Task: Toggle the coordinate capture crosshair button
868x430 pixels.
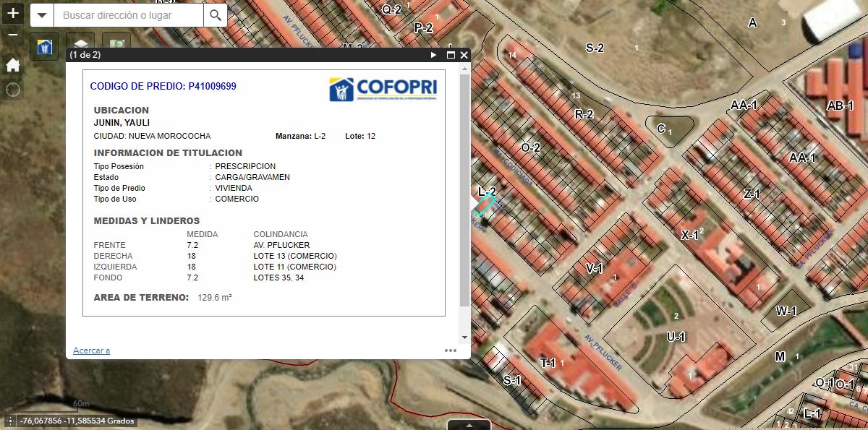Action: pos(9,421)
